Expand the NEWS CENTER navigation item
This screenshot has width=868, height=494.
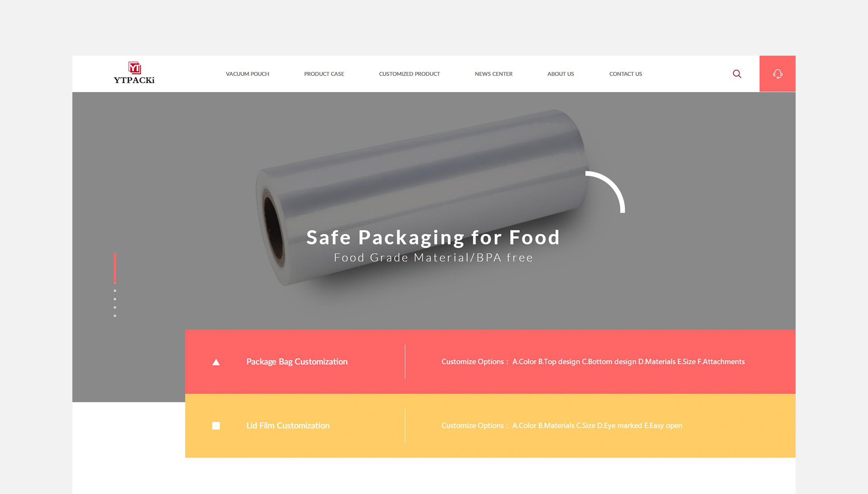pos(493,73)
